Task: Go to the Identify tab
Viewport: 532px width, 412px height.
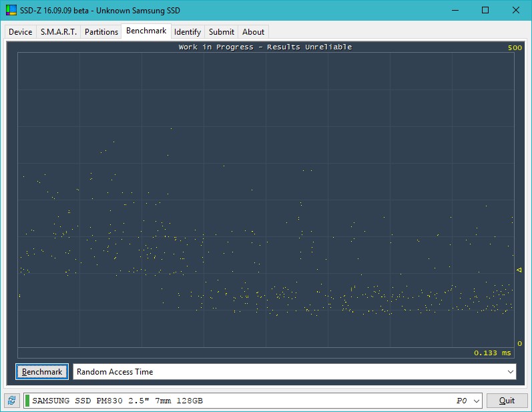Action: pyautogui.click(x=188, y=32)
